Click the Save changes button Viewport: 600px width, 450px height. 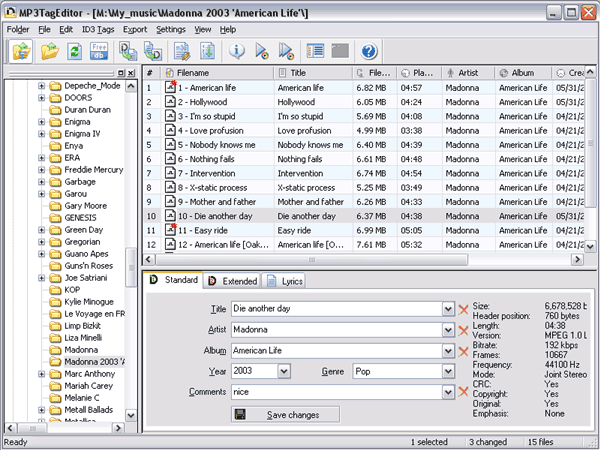point(285,415)
